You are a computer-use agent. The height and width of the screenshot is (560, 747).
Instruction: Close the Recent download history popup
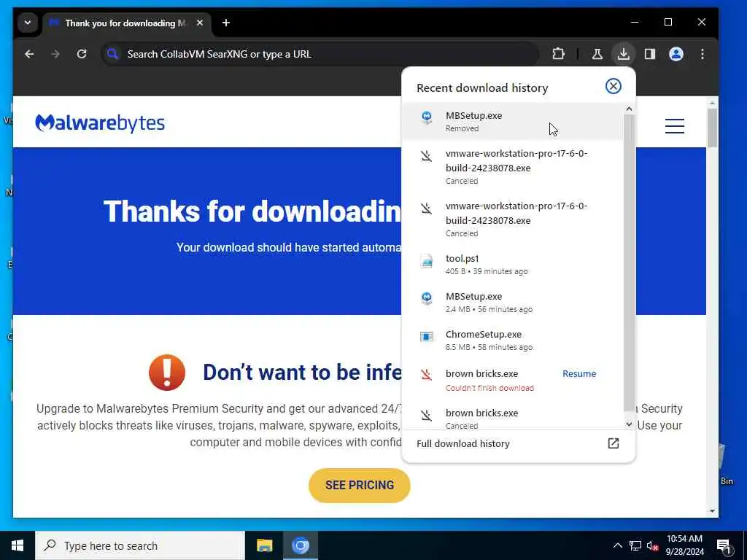click(613, 86)
